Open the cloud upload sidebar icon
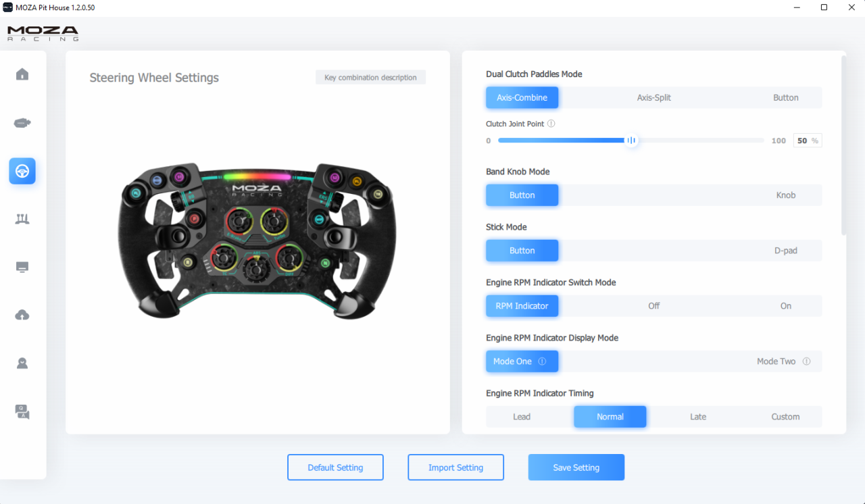Viewport: 865px width, 504px height. [x=22, y=315]
